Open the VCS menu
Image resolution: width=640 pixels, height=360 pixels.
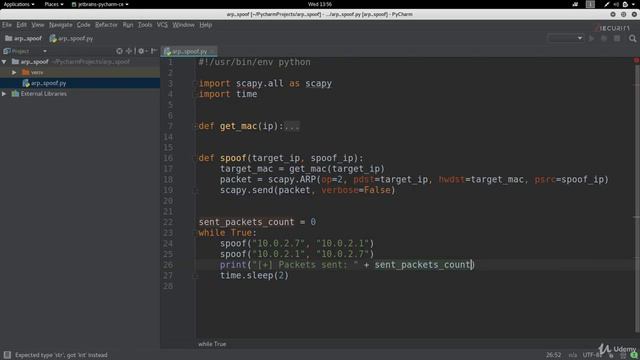(x=162, y=25)
